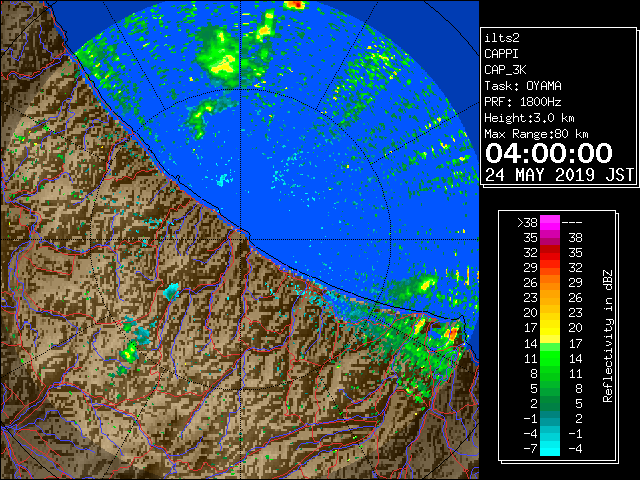Click the '>38' legend label
This screenshot has width=640, height=480.
tap(527, 223)
